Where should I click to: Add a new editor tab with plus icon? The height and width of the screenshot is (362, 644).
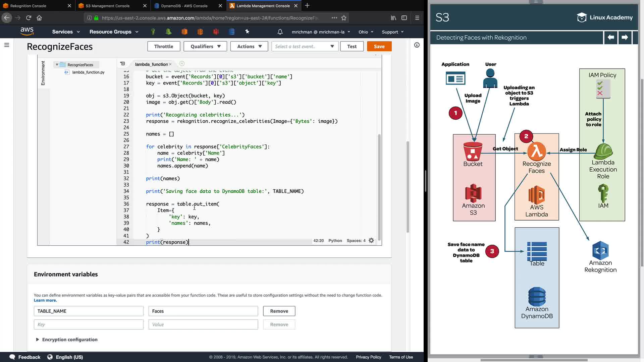[x=182, y=64]
